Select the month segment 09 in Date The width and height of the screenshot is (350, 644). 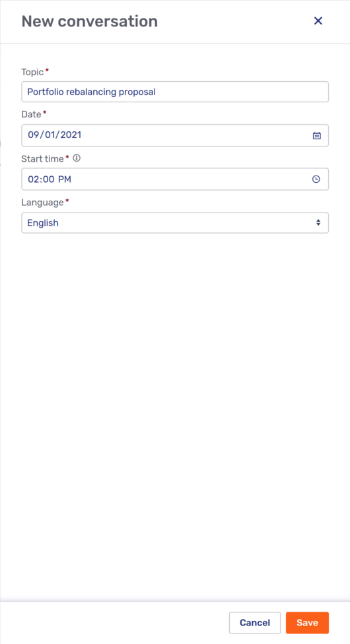point(32,135)
